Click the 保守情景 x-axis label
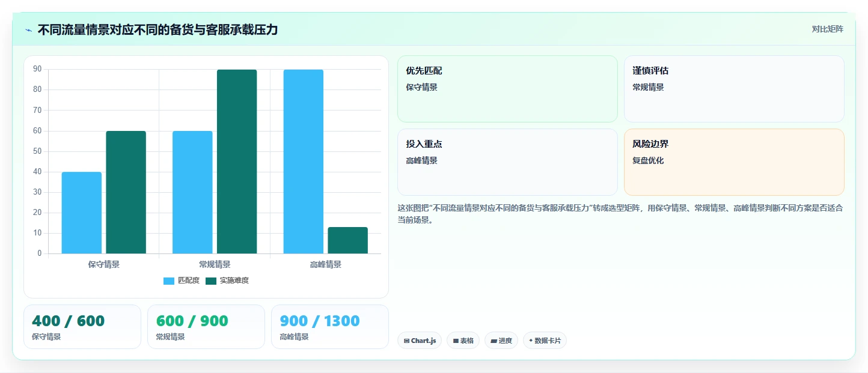Screen dimensions: 868x373 [104, 264]
